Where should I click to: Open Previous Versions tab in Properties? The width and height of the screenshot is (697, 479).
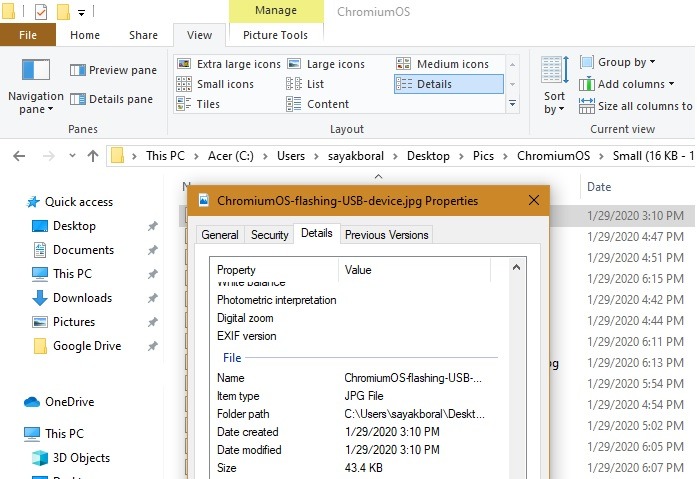387,235
